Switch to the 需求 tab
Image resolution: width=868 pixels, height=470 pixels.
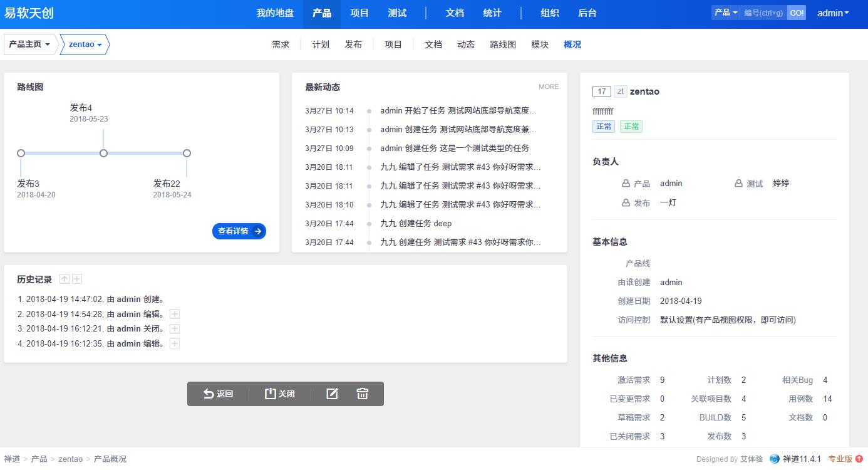(x=281, y=44)
